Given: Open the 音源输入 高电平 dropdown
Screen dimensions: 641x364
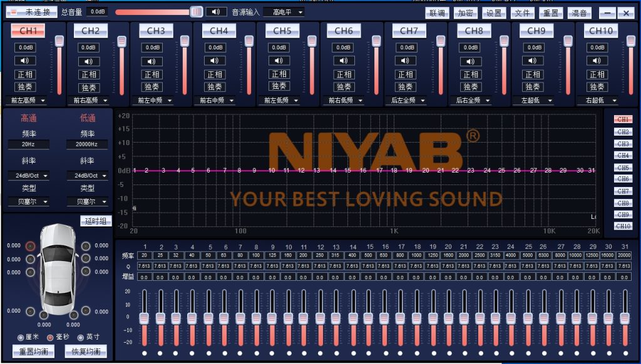Looking at the screenshot, I should [x=284, y=13].
